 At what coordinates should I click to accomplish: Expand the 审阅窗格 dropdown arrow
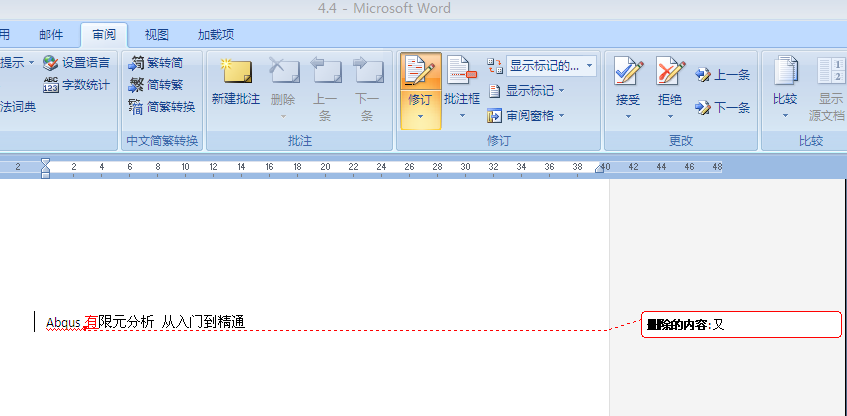point(562,116)
